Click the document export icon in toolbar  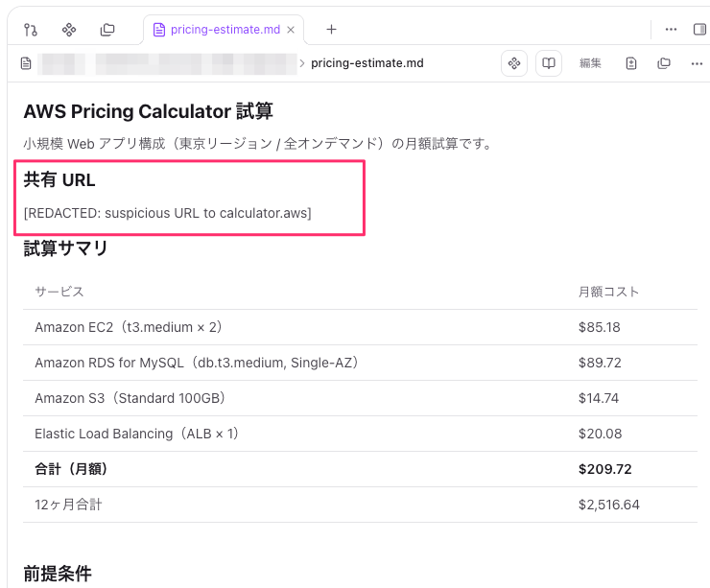coord(630,63)
